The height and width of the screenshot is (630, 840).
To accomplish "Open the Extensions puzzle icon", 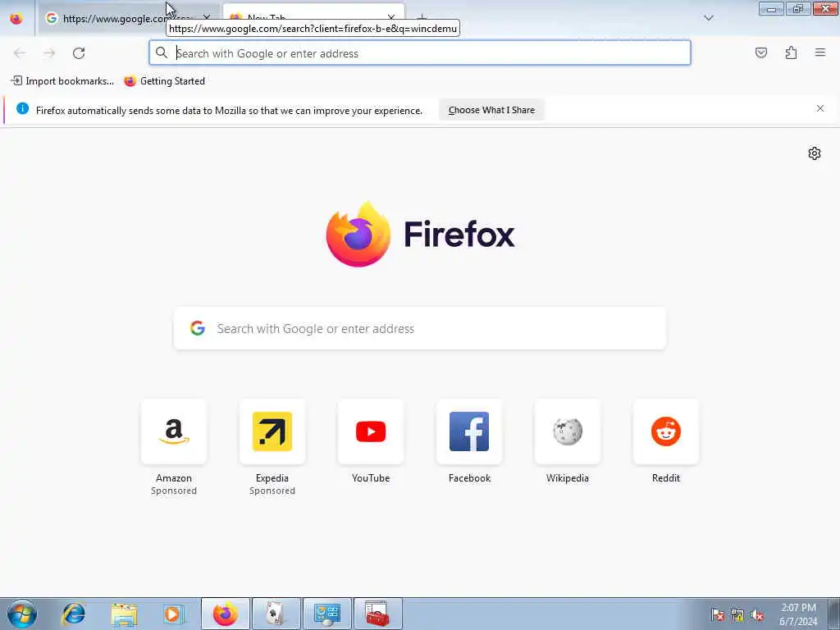I will tap(791, 52).
